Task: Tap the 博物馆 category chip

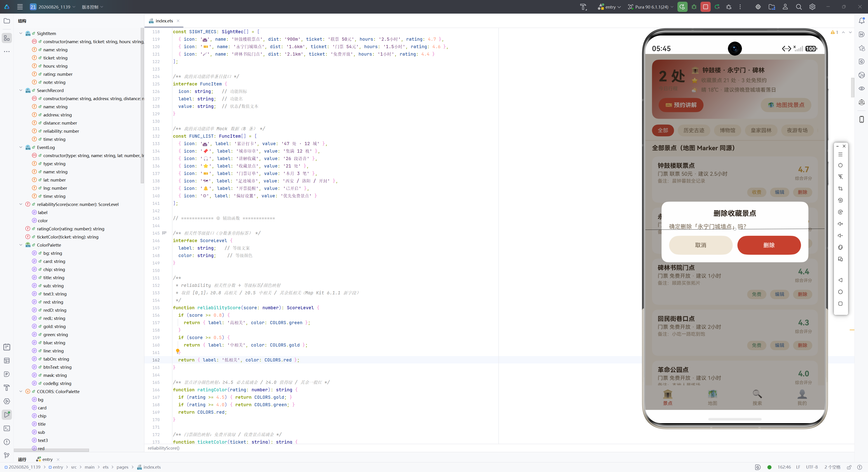Action: pos(727,130)
